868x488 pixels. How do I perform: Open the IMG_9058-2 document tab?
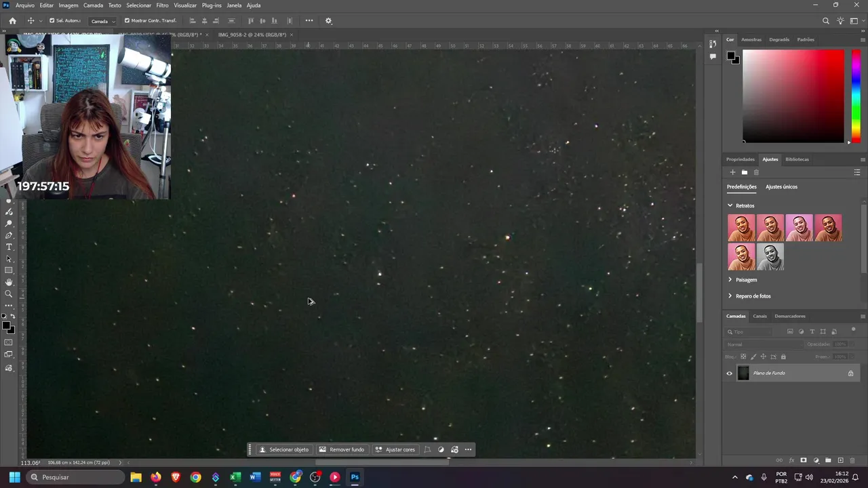[x=252, y=35]
